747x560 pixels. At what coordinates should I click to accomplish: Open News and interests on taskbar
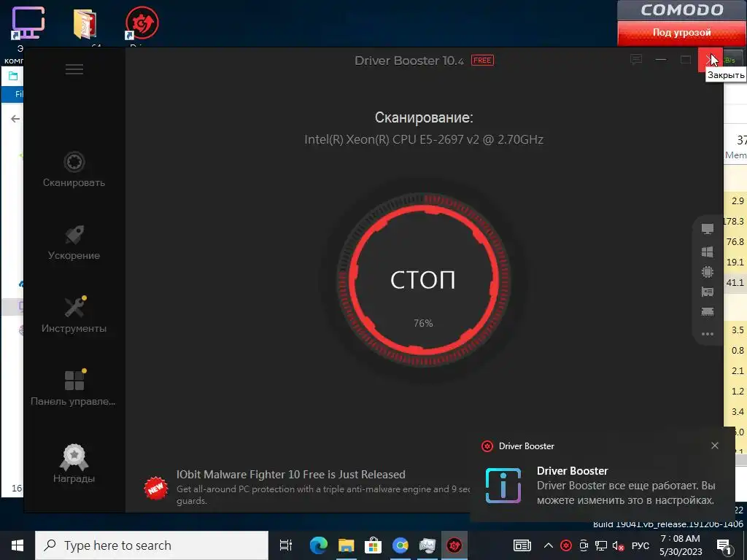tap(522, 545)
